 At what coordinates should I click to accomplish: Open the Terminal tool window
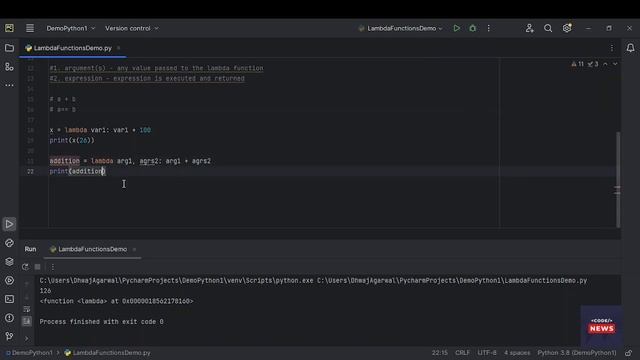9,299
